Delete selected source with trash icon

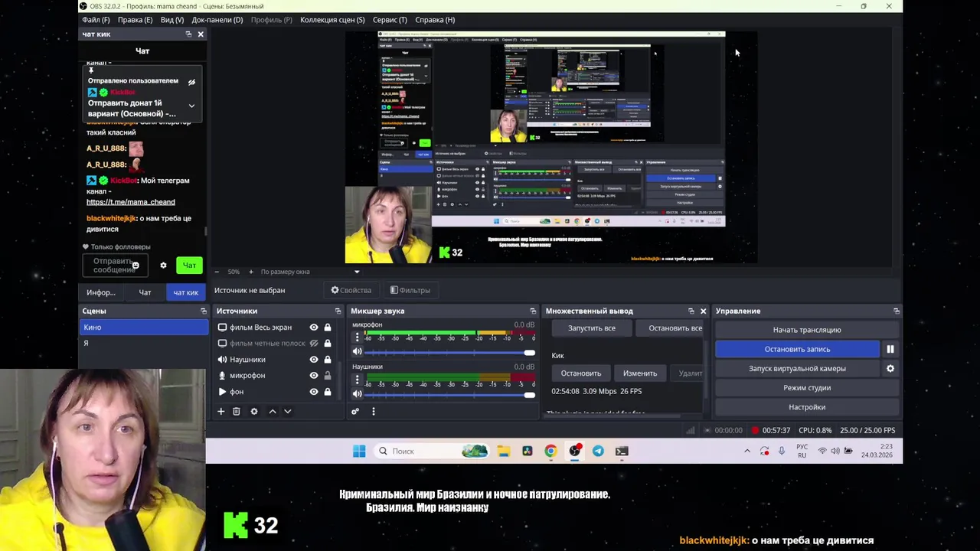coord(237,412)
